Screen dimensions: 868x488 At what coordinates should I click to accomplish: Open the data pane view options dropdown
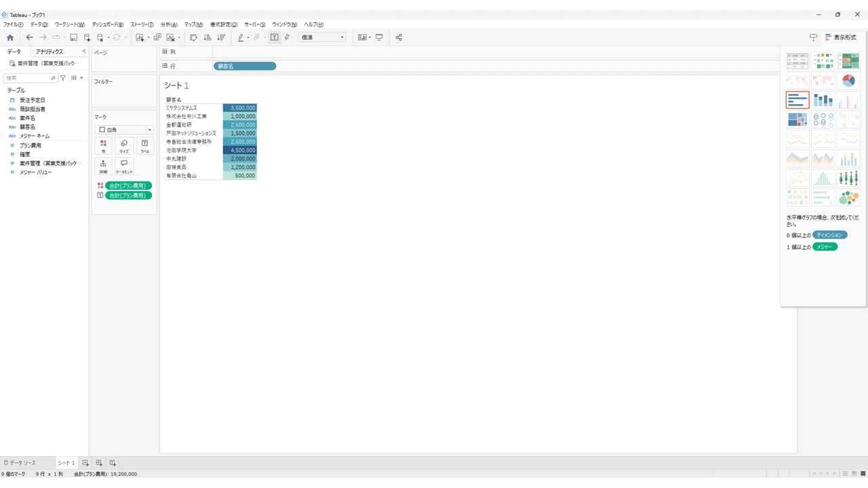coord(77,78)
